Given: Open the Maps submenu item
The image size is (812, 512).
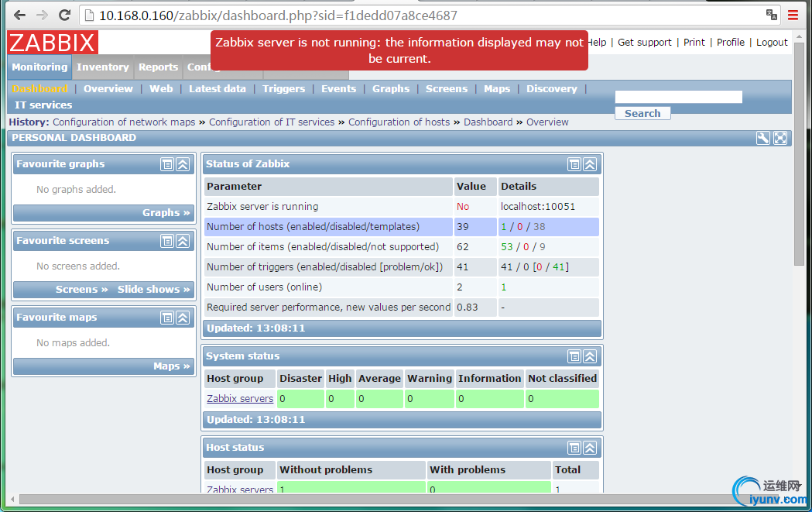Looking at the screenshot, I should coord(497,88).
